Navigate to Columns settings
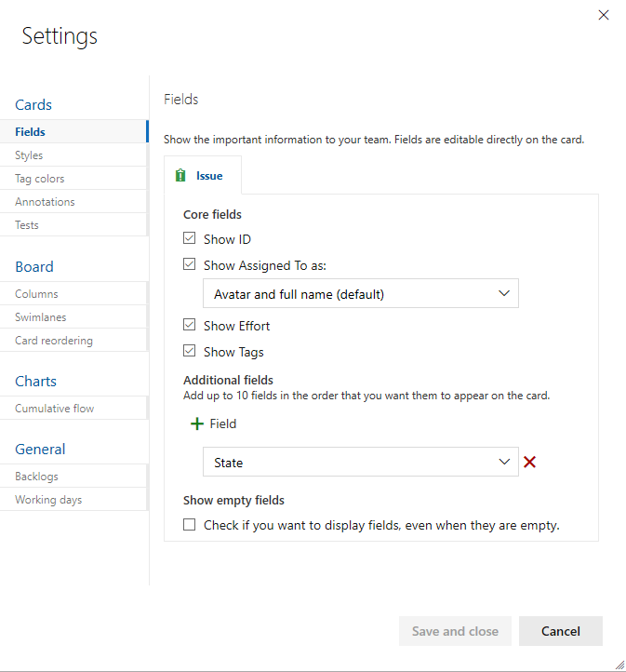Image resolution: width=626 pixels, height=672 pixels. [x=73, y=293]
